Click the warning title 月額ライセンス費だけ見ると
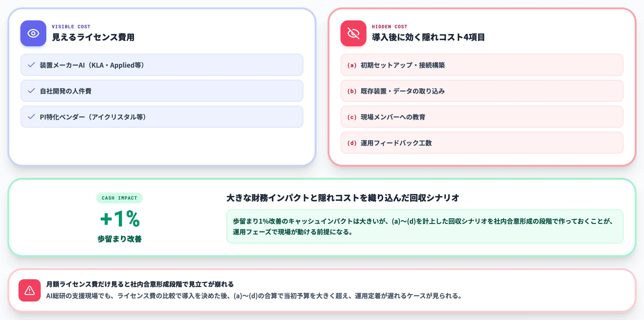Image resolution: width=644 pixels, height=320 pixels. (140, 284)
